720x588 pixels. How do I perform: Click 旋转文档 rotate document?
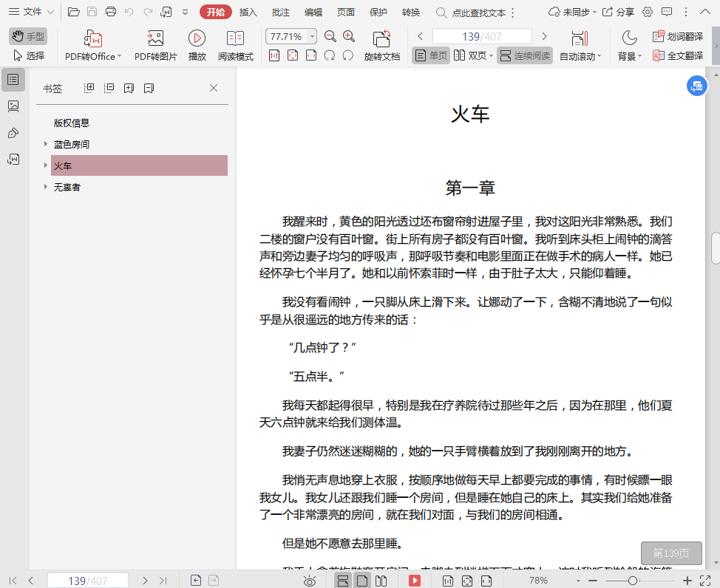pyautogui.click(x=381, y=45)
